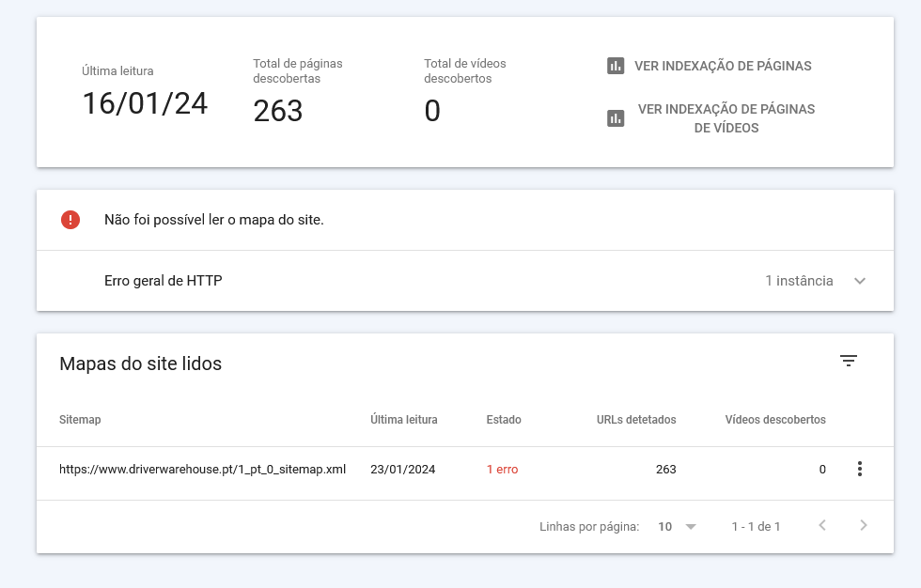Click the Vídeos descobertos column header
This screenshot has height=588, width=921.
pos(775,420)
